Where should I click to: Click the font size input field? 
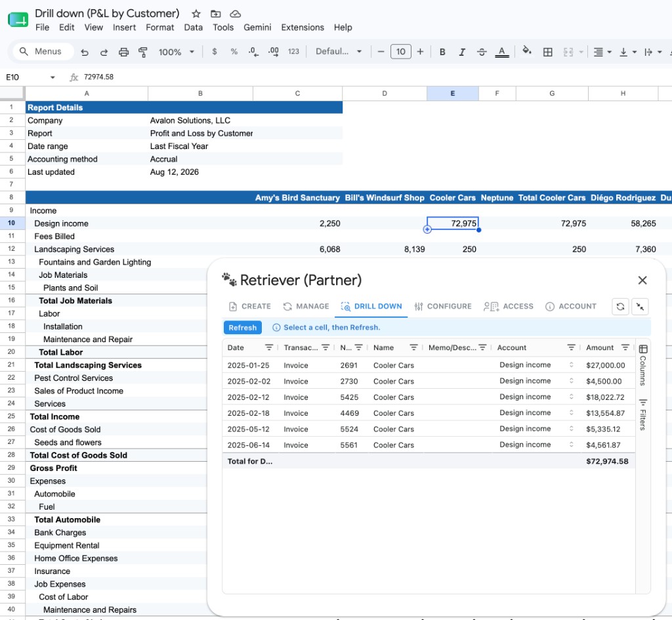pos(401,51)
